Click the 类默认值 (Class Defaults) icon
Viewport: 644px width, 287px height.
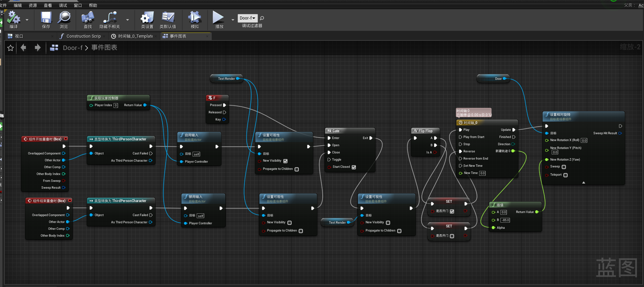168,18
